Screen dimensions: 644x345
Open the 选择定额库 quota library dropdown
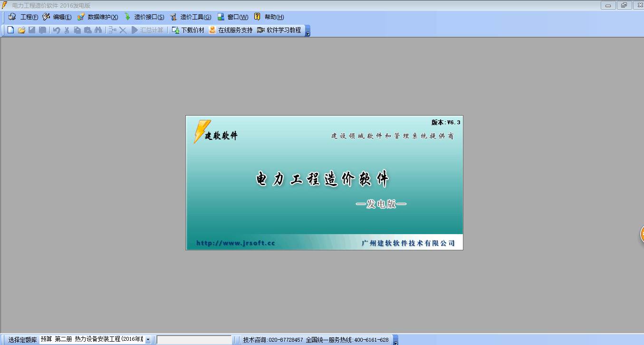tap(148, 340)
